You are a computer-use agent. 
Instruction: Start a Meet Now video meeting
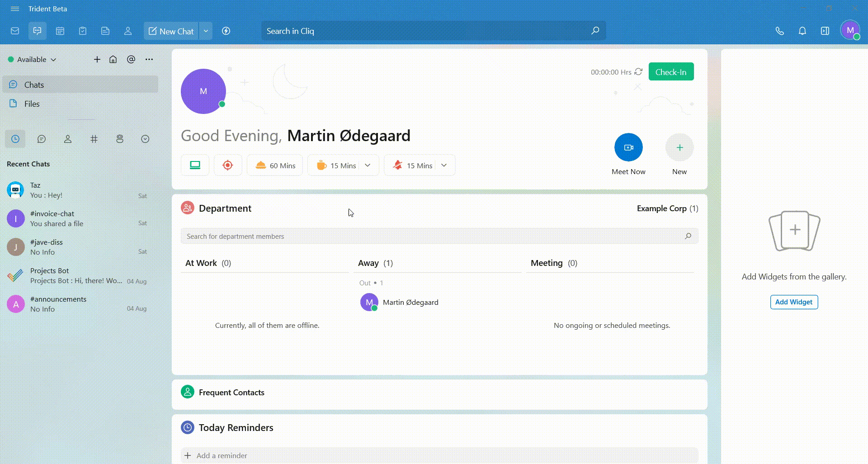[x=628, y=147]
